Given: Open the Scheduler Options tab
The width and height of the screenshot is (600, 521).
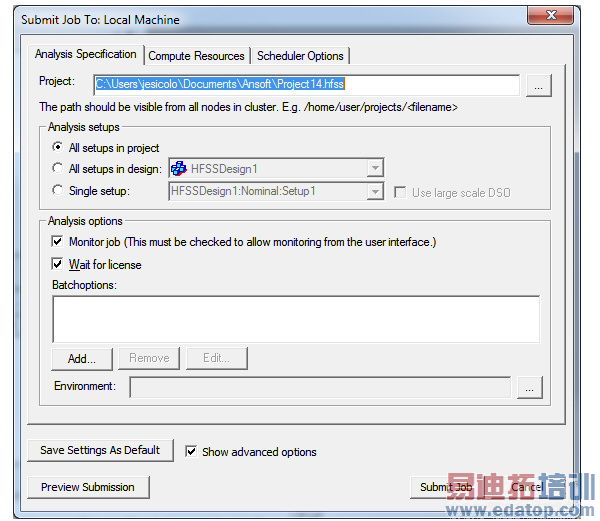Looking at the screenshot, I should pyautogui.click(x=300, y=56).
